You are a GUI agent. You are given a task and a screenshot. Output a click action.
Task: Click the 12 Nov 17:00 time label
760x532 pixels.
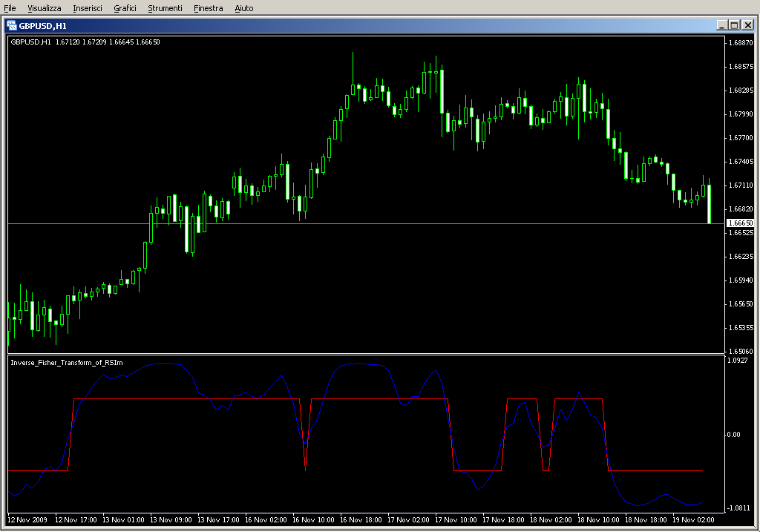pos(76,520)
